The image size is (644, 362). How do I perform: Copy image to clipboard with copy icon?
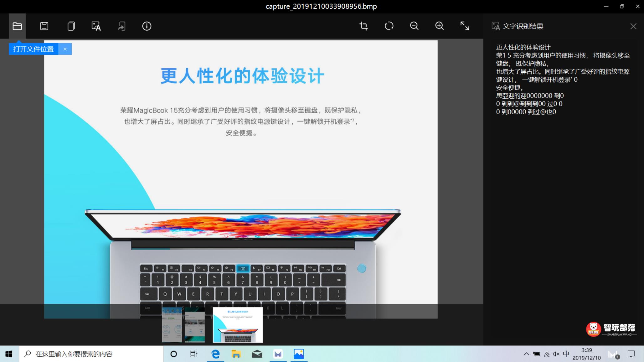(71, 26)
